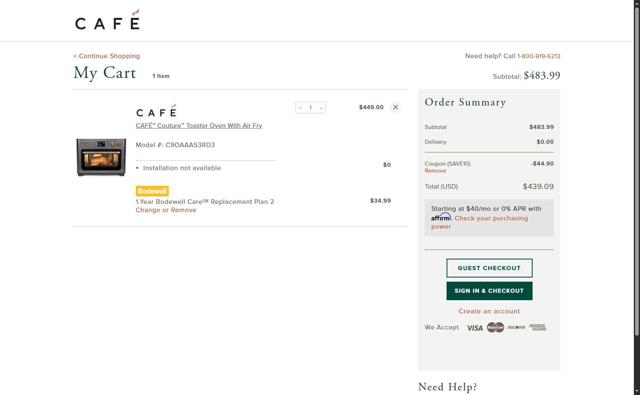
Task: Click the Visa card icon
Action: point(475,328)
